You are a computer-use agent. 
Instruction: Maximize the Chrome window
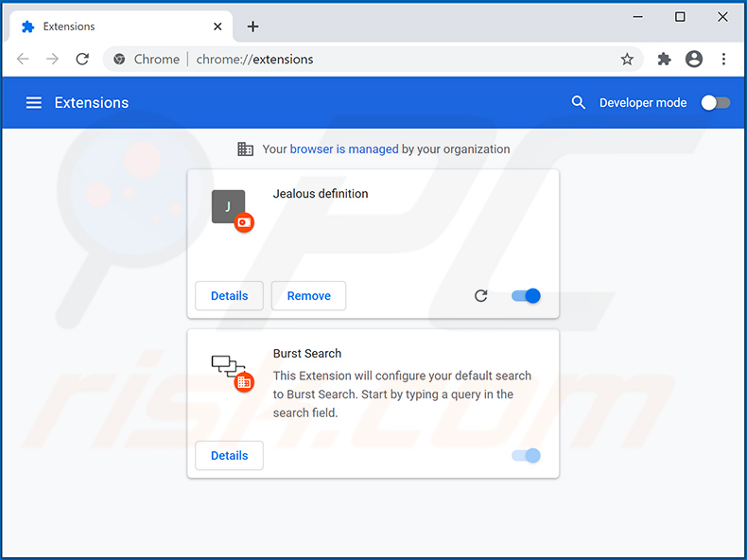[680, 17]
